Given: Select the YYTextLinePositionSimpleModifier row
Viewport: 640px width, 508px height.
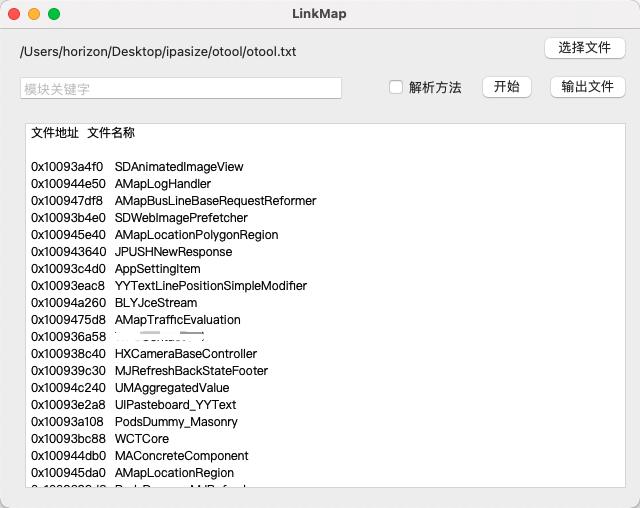Looking at the screenshot, I should [x=169, y=286].
